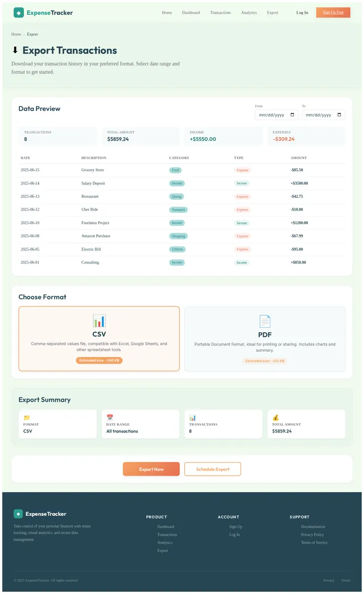
Task: Click the Transport category tag
Action: 179,210
